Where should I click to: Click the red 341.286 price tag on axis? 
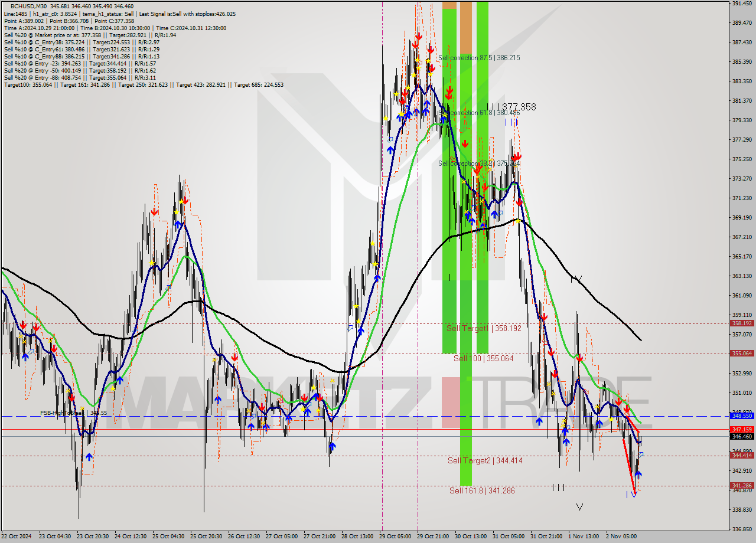point(742,486)
